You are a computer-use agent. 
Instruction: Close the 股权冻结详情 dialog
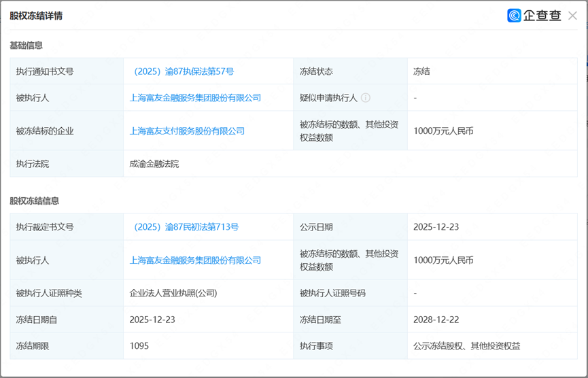[572, 16]
